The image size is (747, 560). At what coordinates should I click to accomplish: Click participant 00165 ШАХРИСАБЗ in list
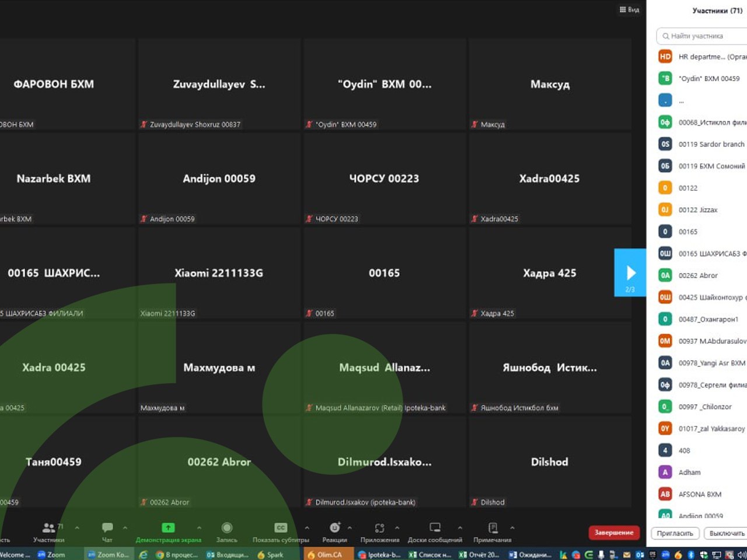712,254
